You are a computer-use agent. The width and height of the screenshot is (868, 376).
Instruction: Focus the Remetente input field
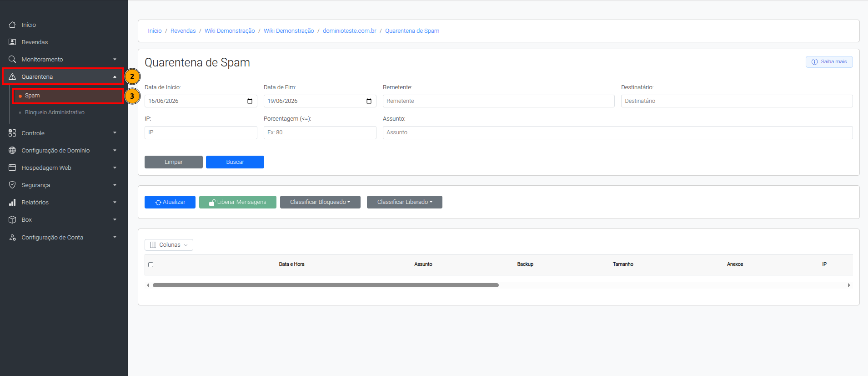point(499,101)
